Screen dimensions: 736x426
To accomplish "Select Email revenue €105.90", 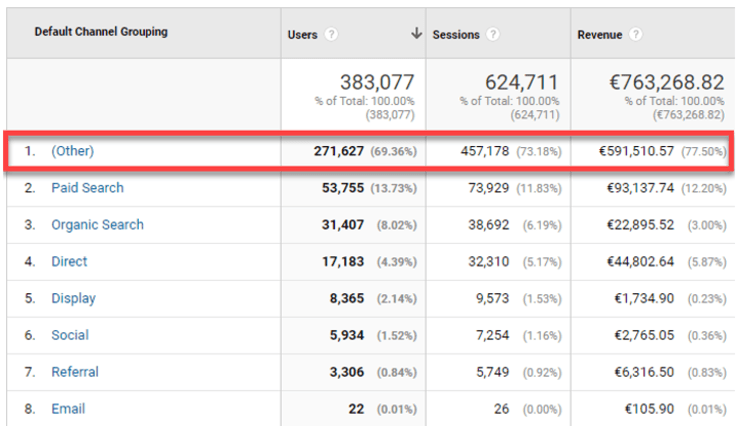I will [649, 409].
